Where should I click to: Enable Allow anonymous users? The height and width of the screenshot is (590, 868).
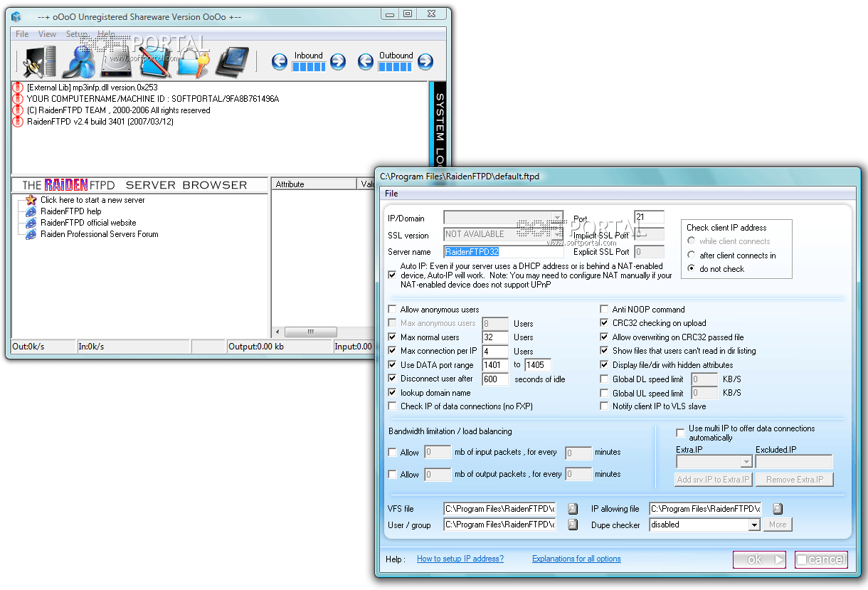pyautogui.click(x=393, y=310)
